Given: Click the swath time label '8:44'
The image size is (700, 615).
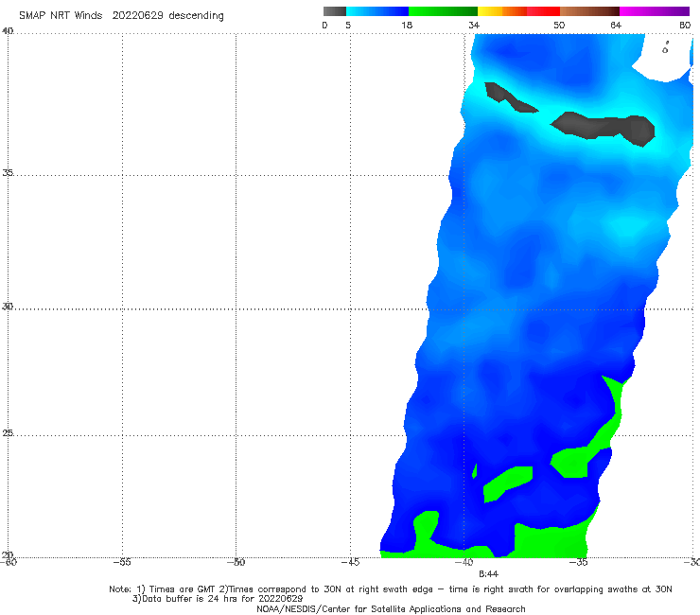Looking at the screenshot, I should tap(488, 574).
